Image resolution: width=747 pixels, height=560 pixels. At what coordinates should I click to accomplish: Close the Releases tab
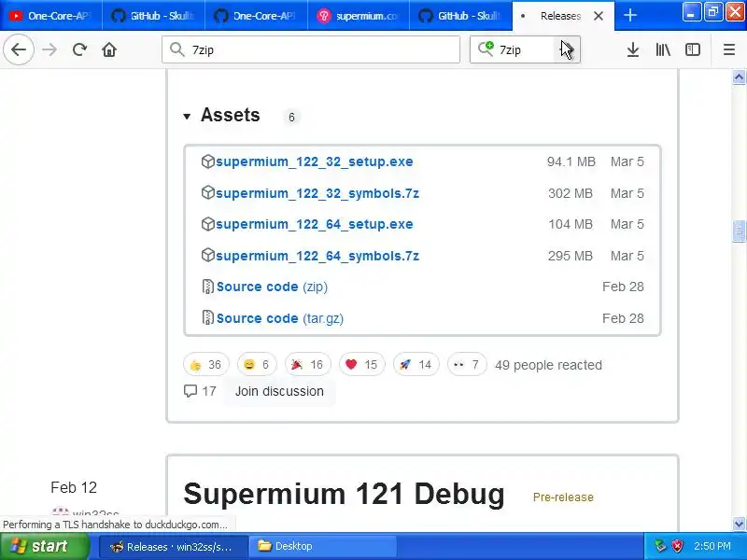pos(599,16)
